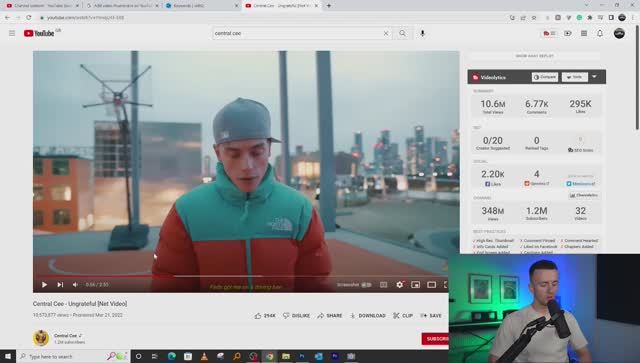
Task: Open Chrome three-dot menu
Action: 633,18
